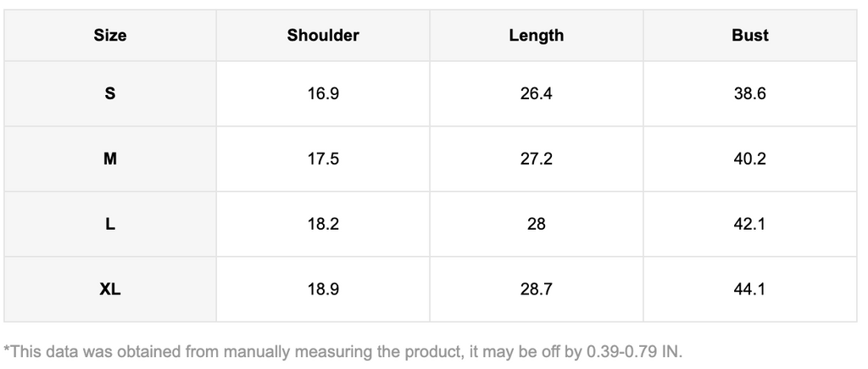Click the Length column header
Screen dimensions: 868x369
point(537,36)
